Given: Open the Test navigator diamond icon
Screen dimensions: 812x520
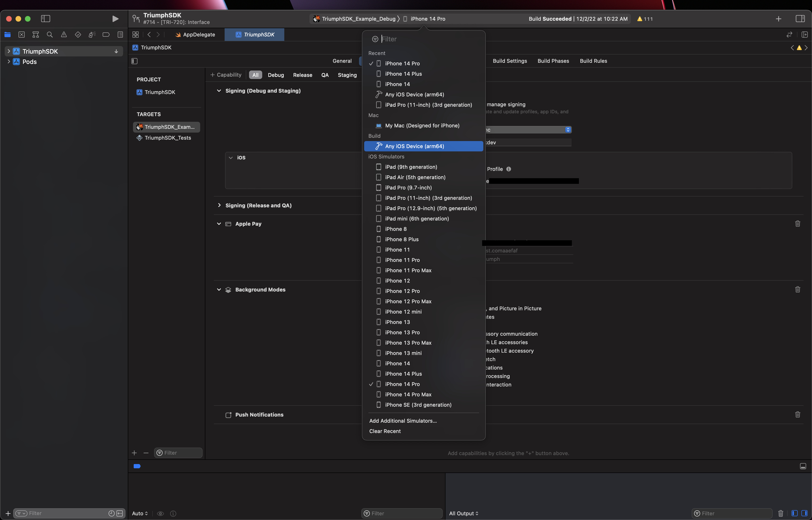Looking at the screenshot, I should tap(78, 35).
